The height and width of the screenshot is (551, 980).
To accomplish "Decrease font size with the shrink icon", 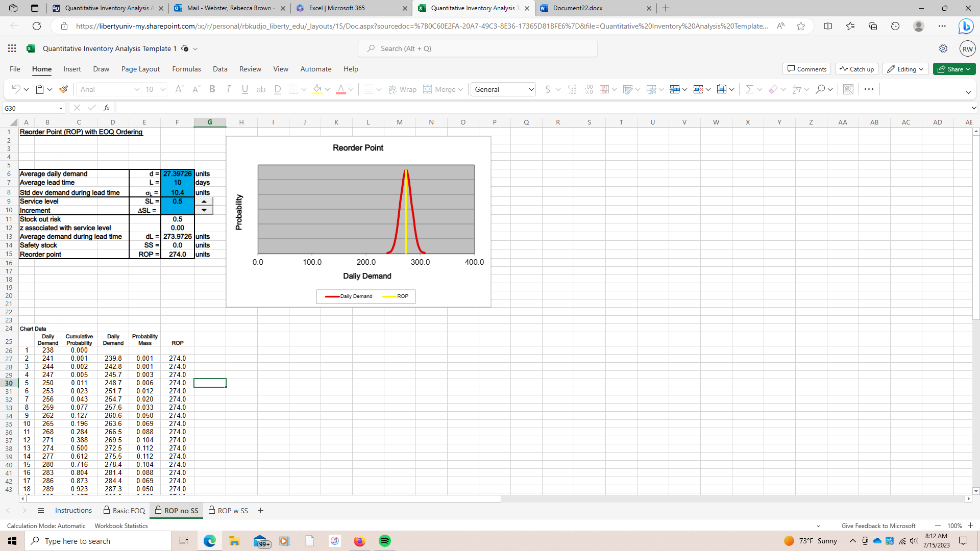I will tap(196, 89).
